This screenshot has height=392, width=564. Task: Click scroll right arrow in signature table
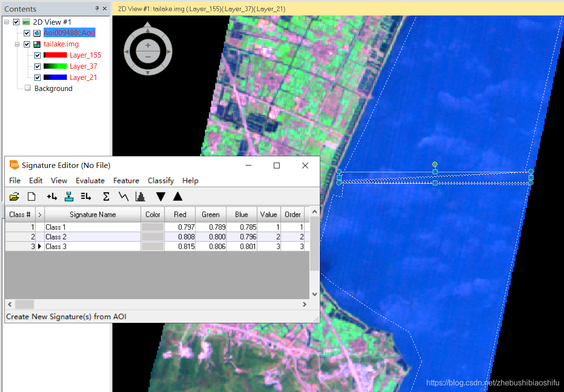tap(304, 304)
